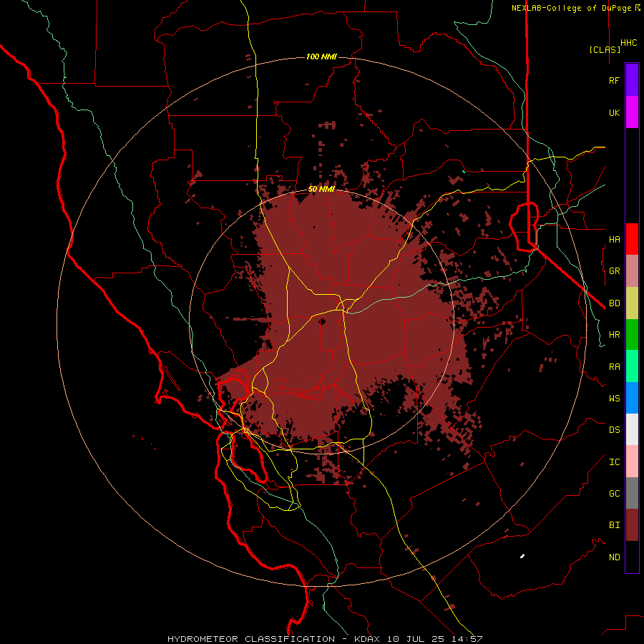Click the GC legend label

click(614, 493)
